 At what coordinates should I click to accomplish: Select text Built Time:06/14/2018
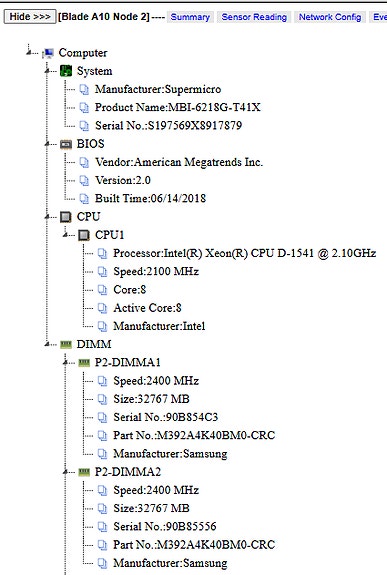click(150, 198)
